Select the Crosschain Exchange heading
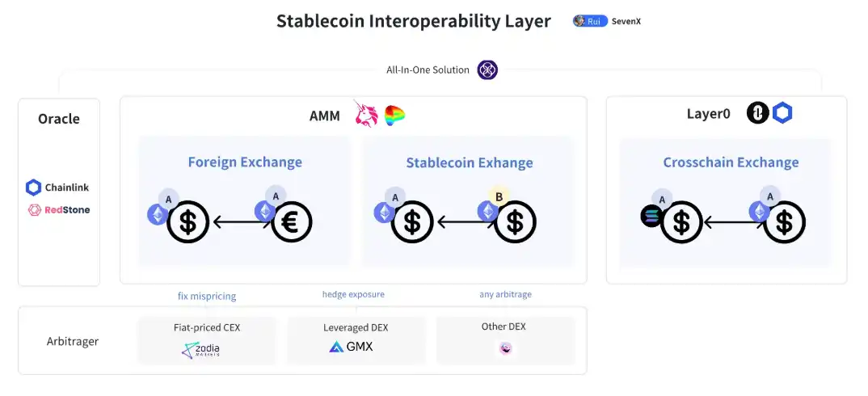 pos(731,162)
